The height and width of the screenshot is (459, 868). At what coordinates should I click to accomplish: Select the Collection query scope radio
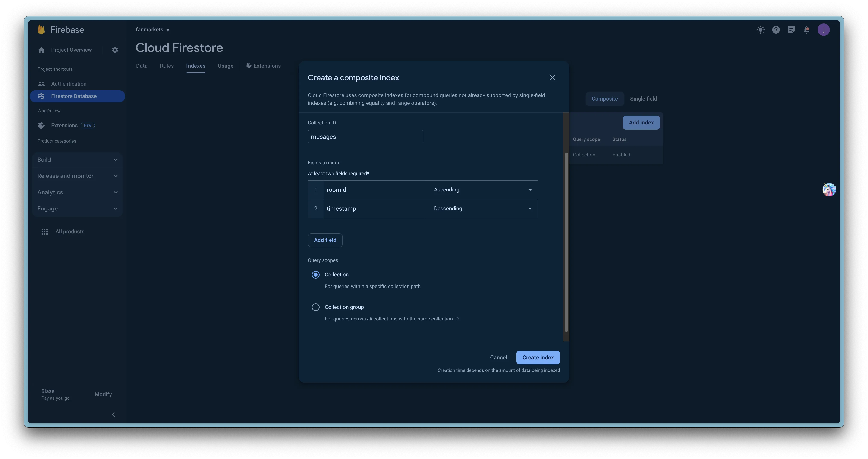pos(315,275)
